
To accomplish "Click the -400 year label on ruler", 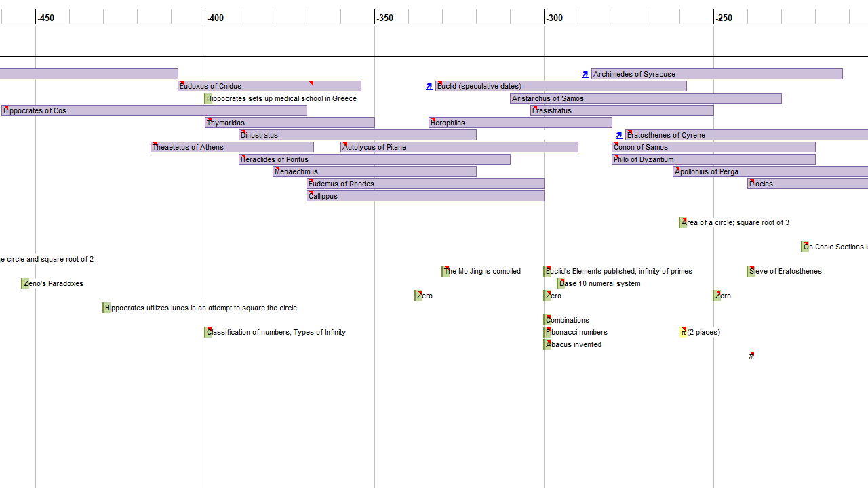I will [x=216, y=18].
